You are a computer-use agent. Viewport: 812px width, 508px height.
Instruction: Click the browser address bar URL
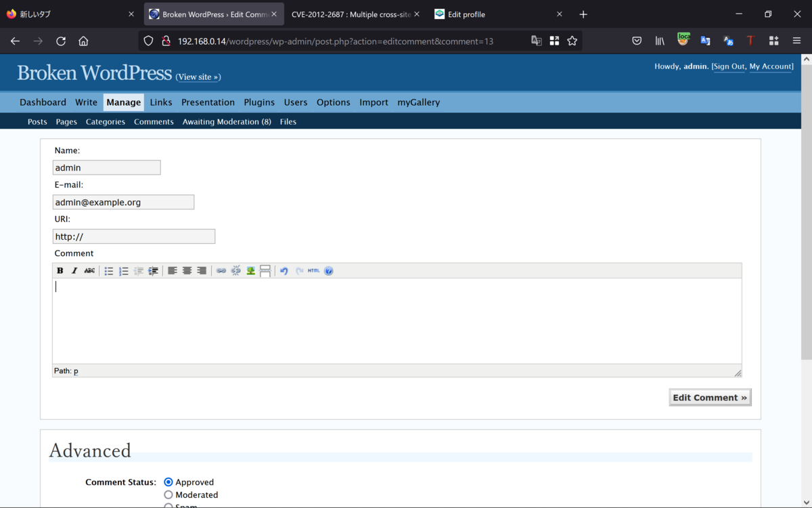tap(335, 41)
